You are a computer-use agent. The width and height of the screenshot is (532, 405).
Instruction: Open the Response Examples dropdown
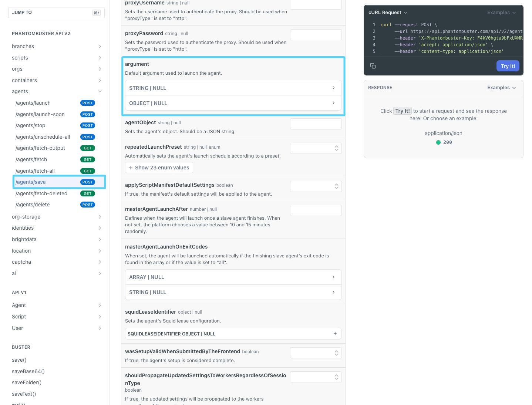click(x=501, y=88)
